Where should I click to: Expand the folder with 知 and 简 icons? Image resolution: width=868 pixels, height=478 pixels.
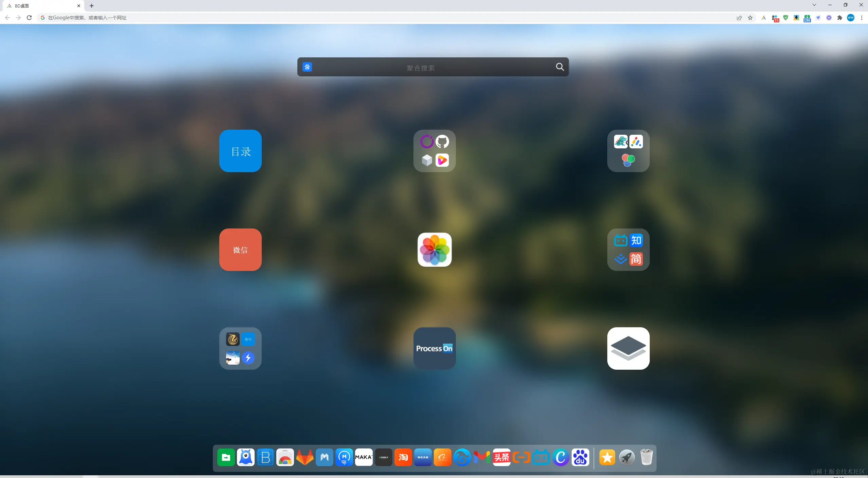pyautogui.click(x=628, y=250)
